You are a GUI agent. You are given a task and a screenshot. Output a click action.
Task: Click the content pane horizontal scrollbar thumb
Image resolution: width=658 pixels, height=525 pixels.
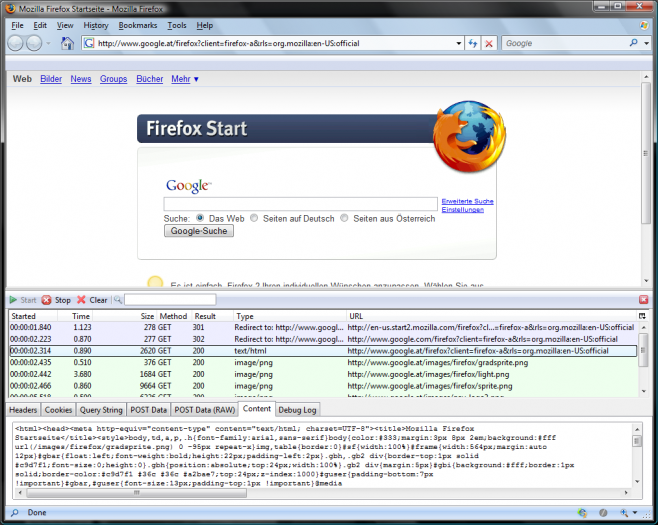tap(137, 493)
